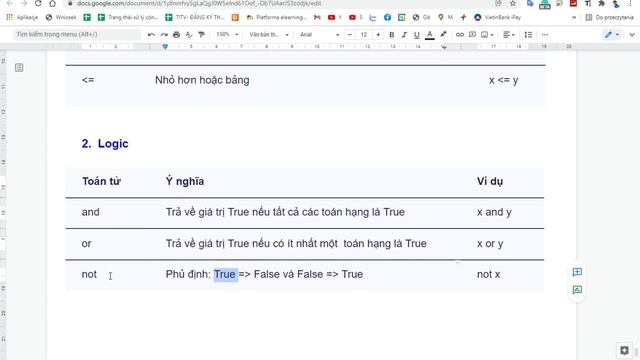
Task: Go to browser home page
Action: [52, 3]
